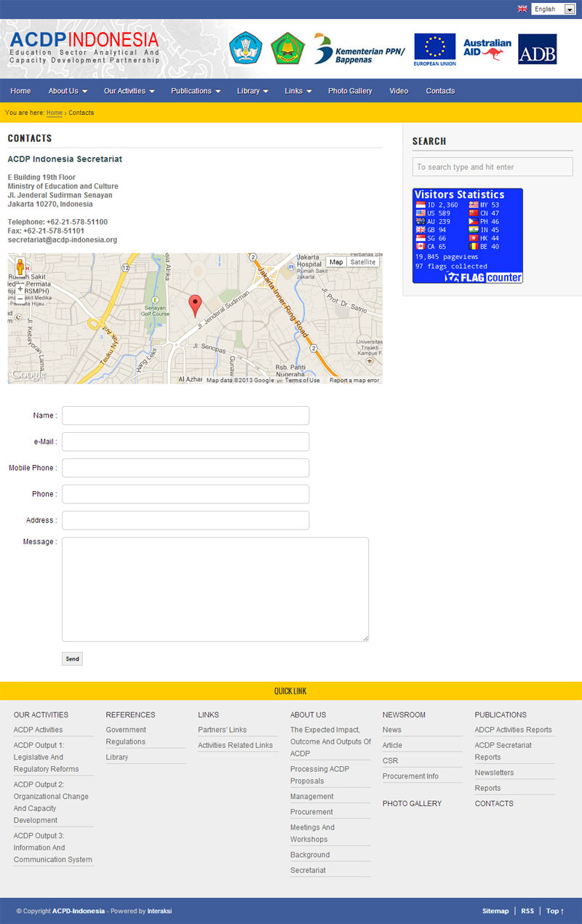Click the European Union flag logo

pos(435,49)
